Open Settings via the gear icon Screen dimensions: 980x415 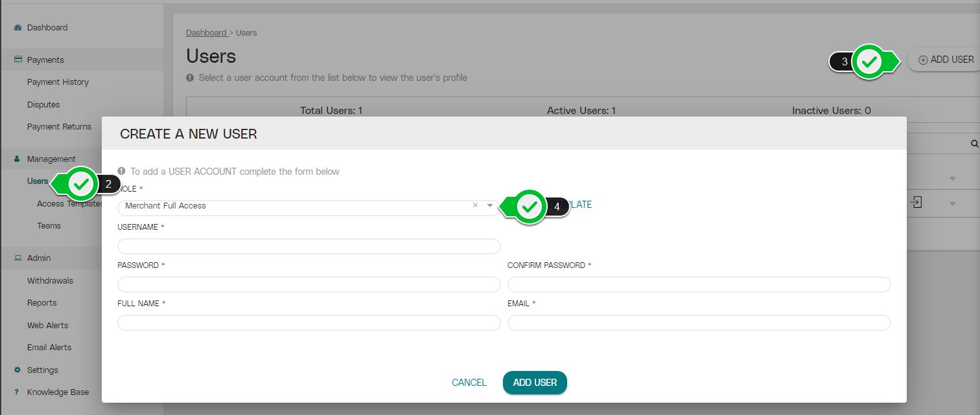[x=17, y=370]
